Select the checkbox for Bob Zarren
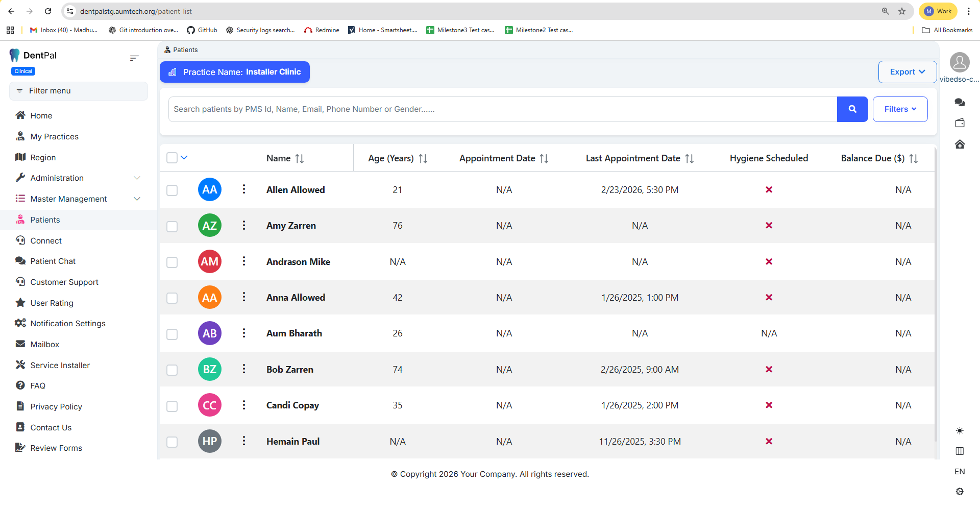 point(172,370)
